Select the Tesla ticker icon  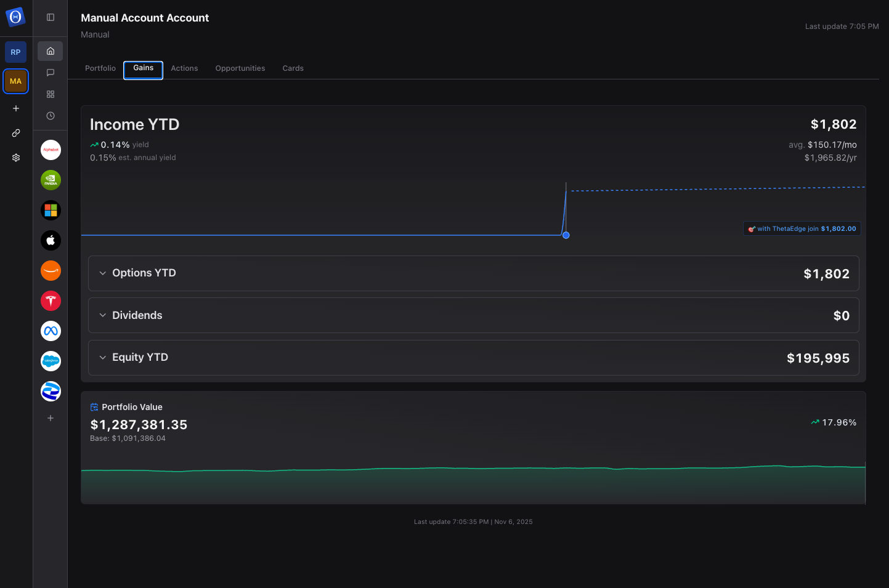tap(51, 300)
